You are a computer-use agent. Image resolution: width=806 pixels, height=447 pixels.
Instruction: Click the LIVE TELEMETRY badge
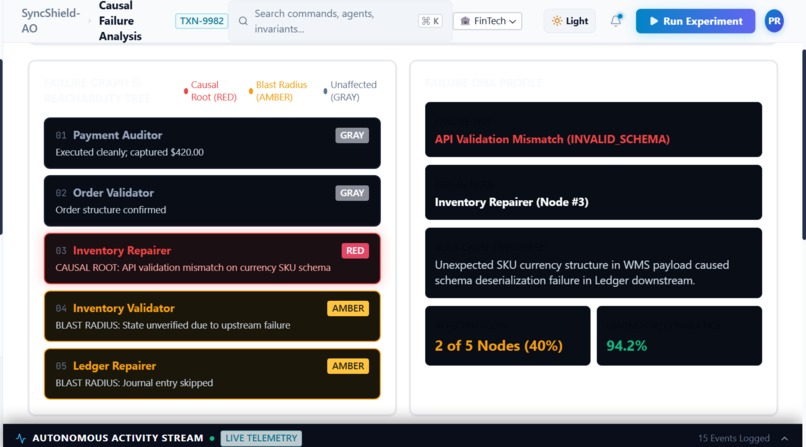(261, 438)
